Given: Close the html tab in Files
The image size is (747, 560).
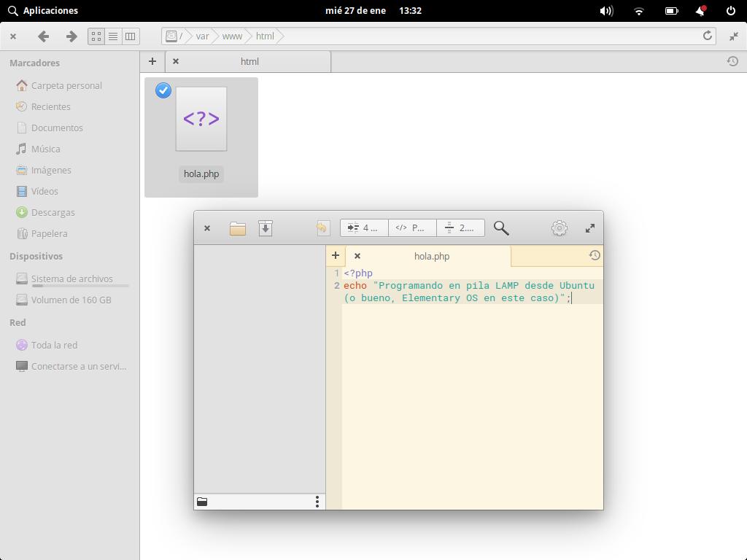Looking at the screenshot, I should tap(176, 61).
